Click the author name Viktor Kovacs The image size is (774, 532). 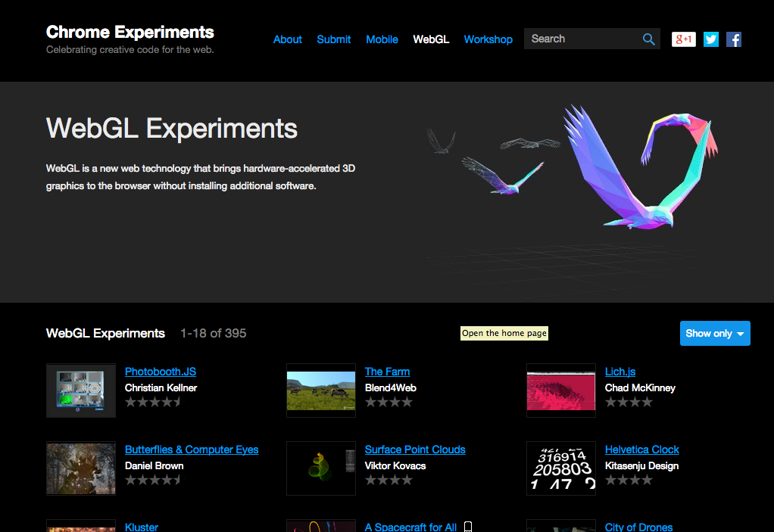[395, 466]
